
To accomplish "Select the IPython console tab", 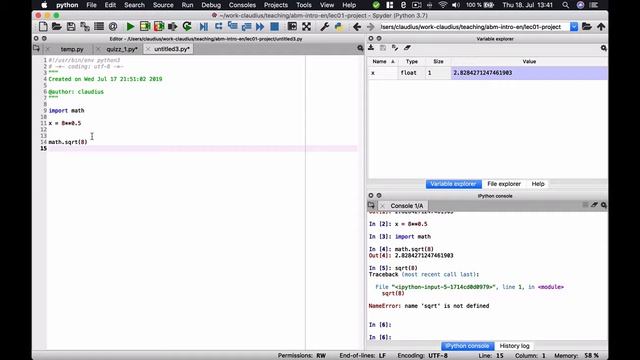I will [x=467, y=346].
